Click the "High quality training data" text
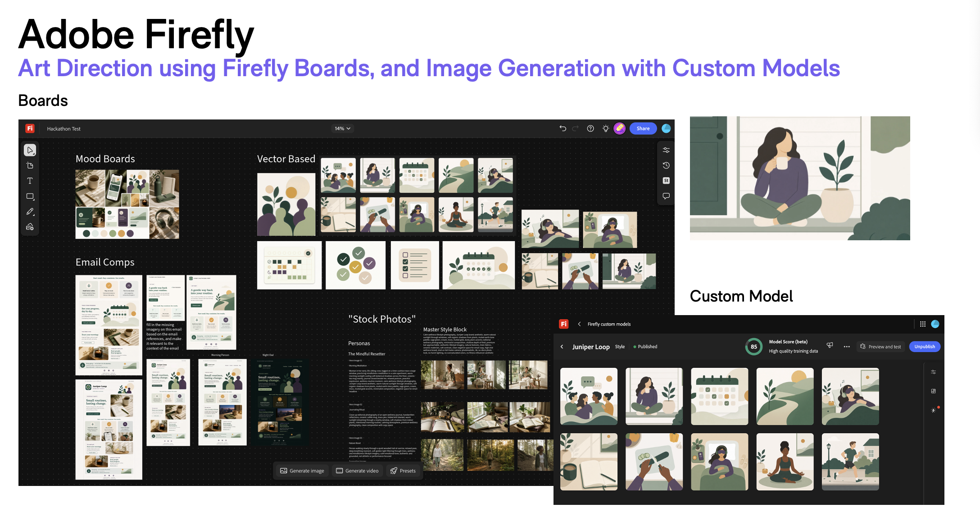 (x=793, y=351)
